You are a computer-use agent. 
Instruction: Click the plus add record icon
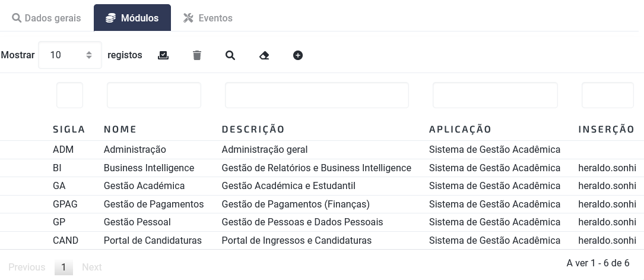click(x=298, y=55)
